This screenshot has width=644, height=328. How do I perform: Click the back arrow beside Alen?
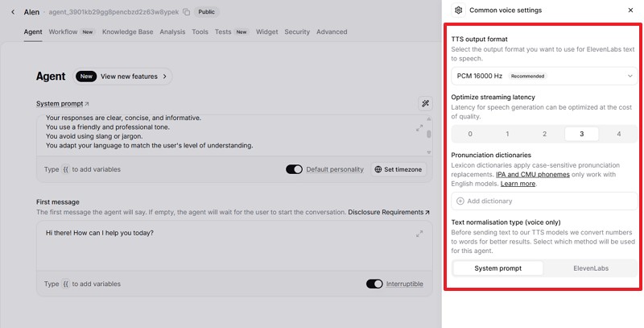[x=12, y=12]
